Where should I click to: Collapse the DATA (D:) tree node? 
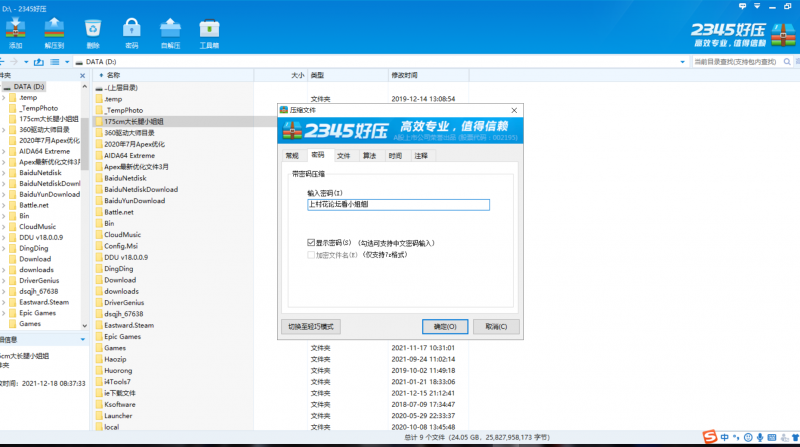(4, 87)
